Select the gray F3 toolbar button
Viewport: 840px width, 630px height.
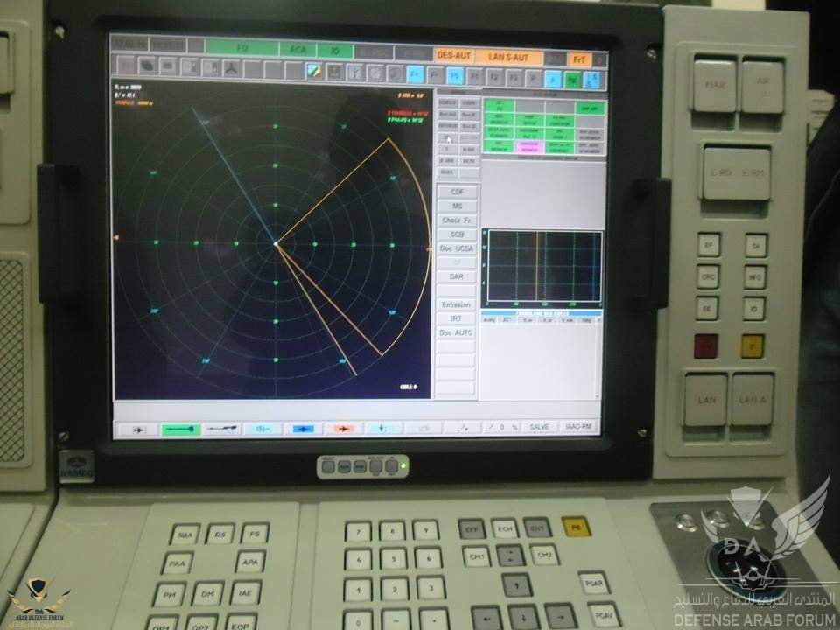pyautogui.click(x=514, y=78)
